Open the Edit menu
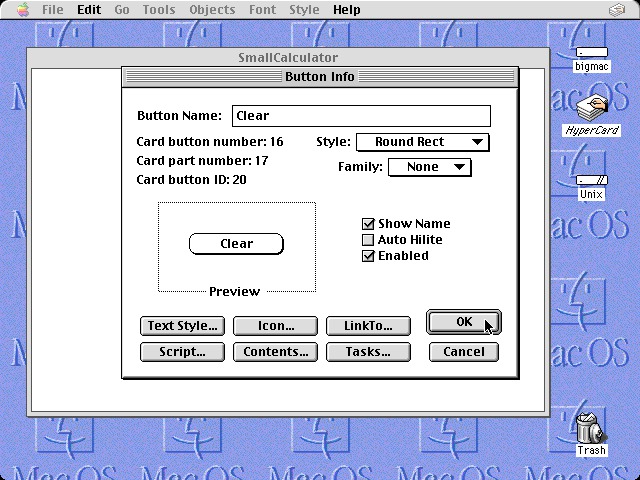Screen dimensions: 640x480 (89, 9)
